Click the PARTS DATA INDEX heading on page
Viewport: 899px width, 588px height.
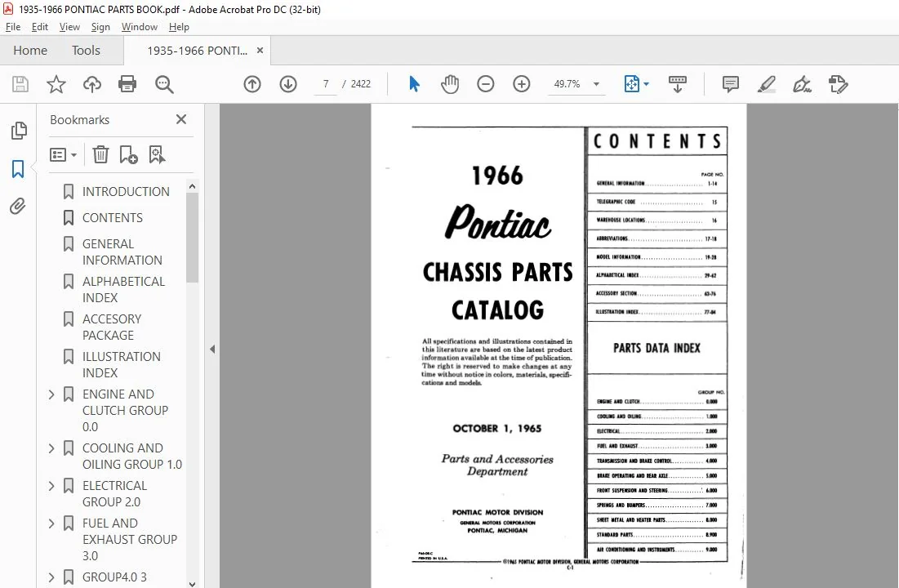[x=656, y=348]
